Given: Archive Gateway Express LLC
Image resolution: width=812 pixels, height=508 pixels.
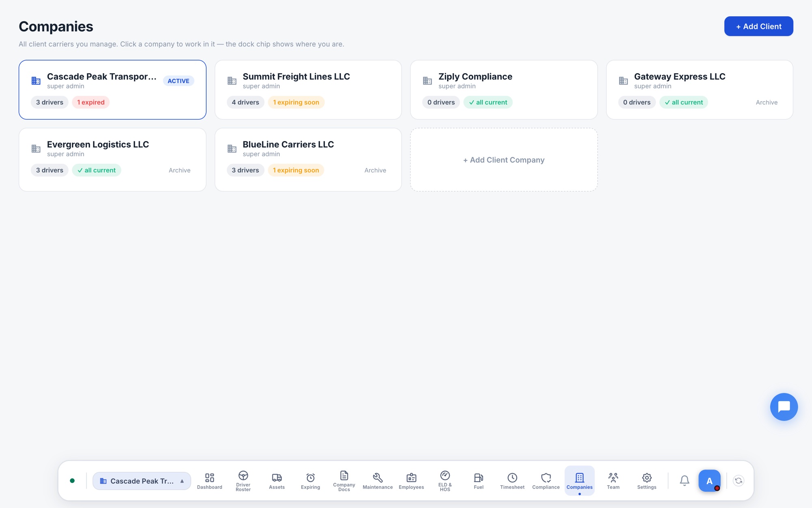Looking at the screenshot, I should [767, 102].
